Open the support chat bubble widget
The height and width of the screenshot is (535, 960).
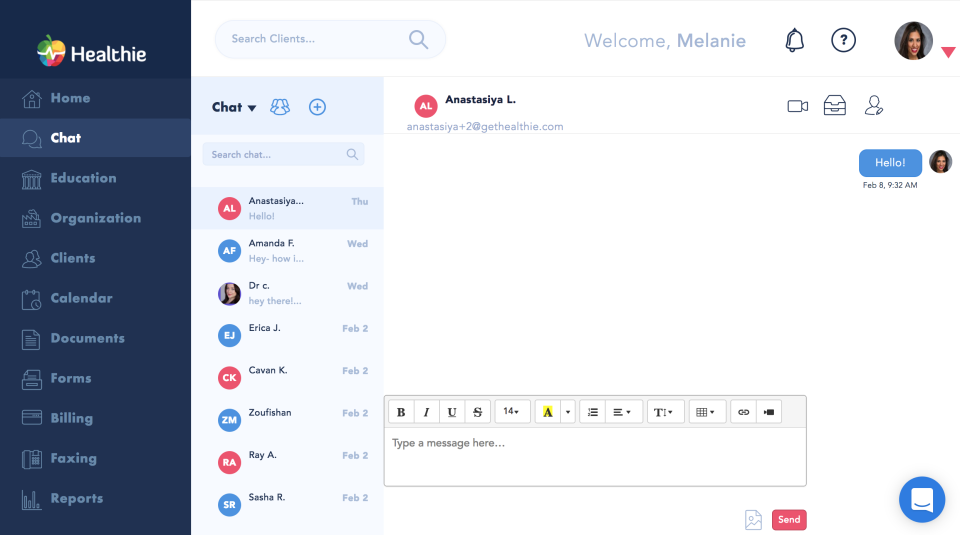coord(922,499)
